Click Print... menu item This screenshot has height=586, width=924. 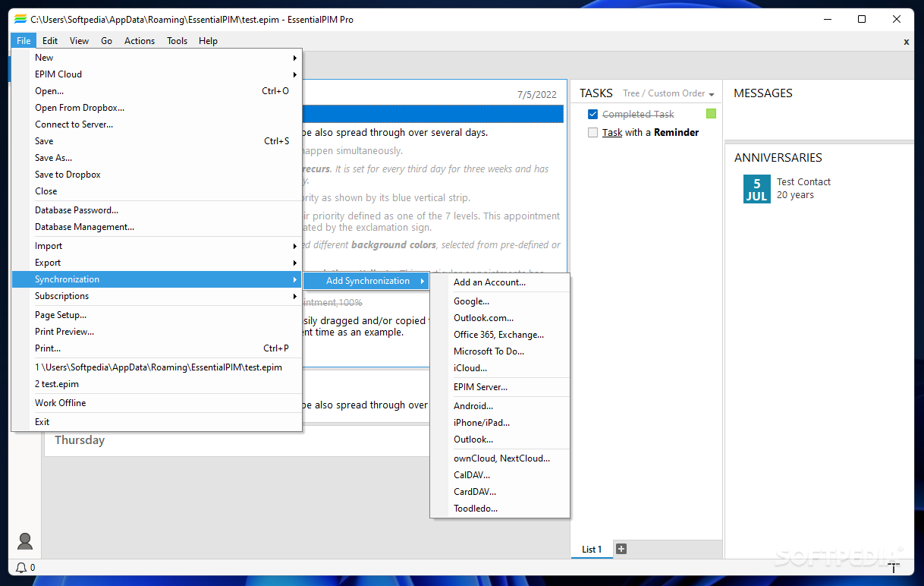click(x=157, y=348)
